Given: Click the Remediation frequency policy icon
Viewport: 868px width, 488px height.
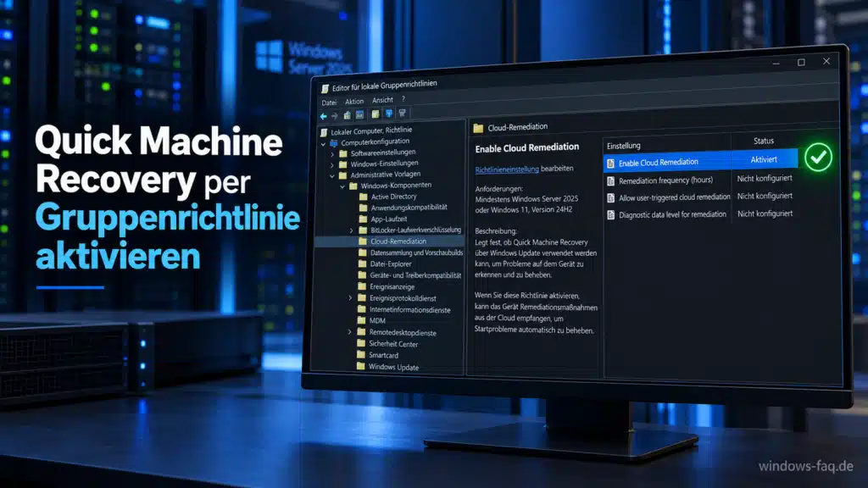Looking at the screenshot, I should coord(610,181).
